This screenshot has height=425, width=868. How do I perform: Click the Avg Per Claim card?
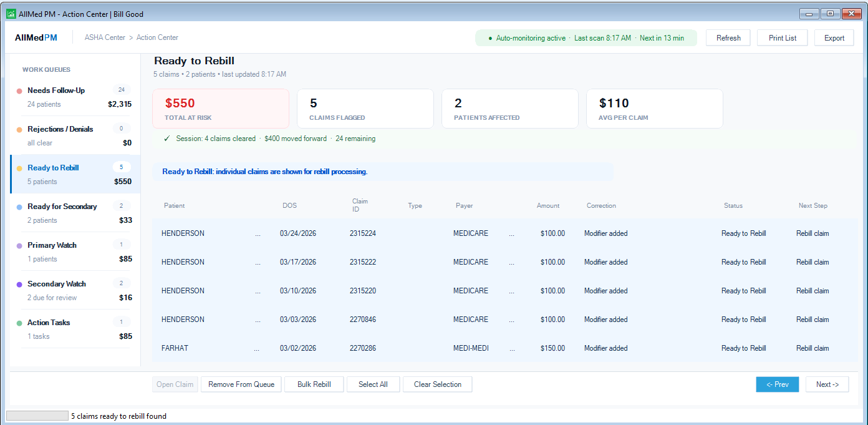pyautogui.click(x=655, y=109)
